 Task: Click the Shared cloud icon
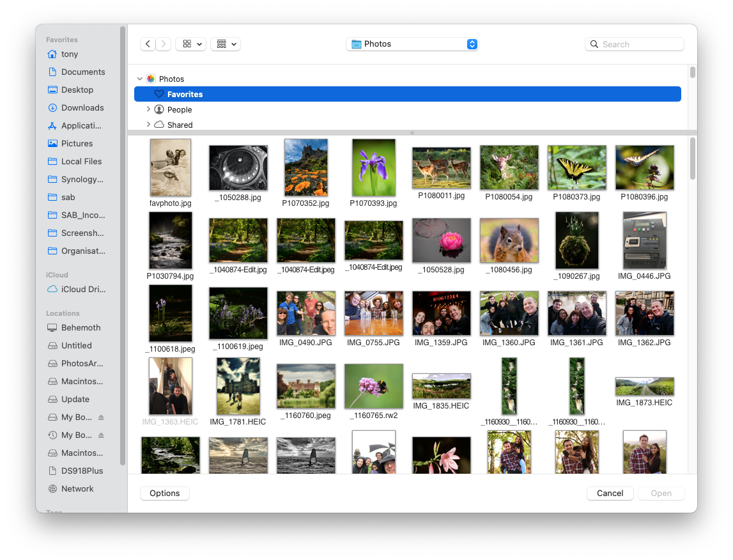coord(159,125)
